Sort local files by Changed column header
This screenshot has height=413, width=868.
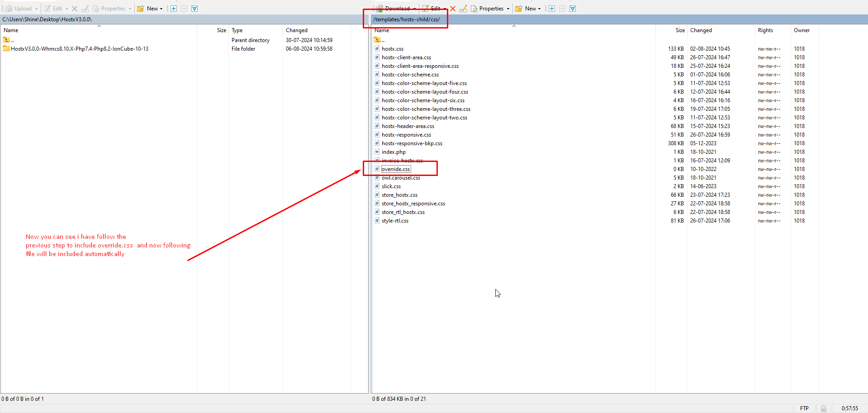pyautogui.click(x=297, y=30)
